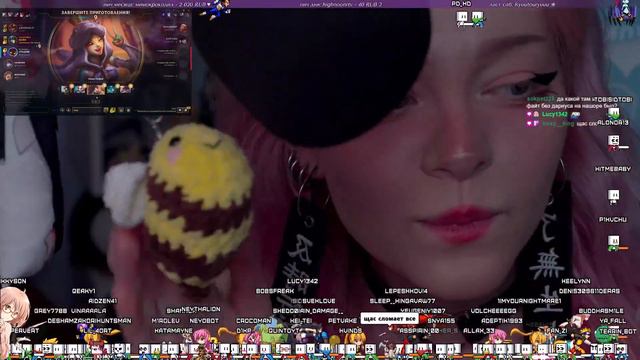
Task: Click the PIKUCHU name label
Action: [x=613, y=220]
